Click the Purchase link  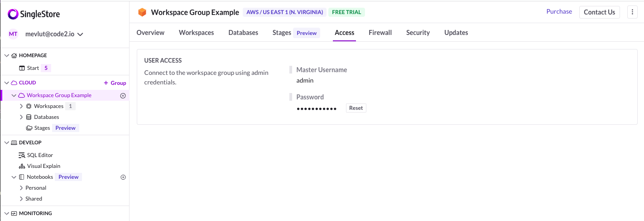click(x=559, y=12)
